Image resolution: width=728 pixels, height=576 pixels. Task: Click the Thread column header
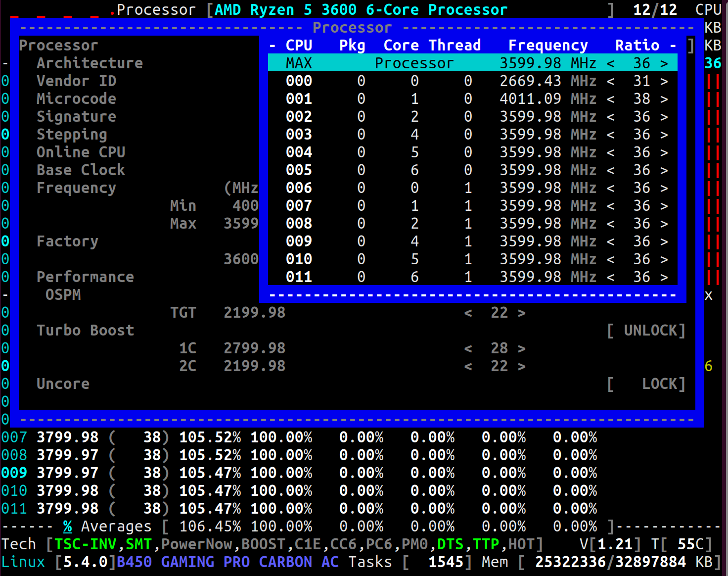click(455, 45)
